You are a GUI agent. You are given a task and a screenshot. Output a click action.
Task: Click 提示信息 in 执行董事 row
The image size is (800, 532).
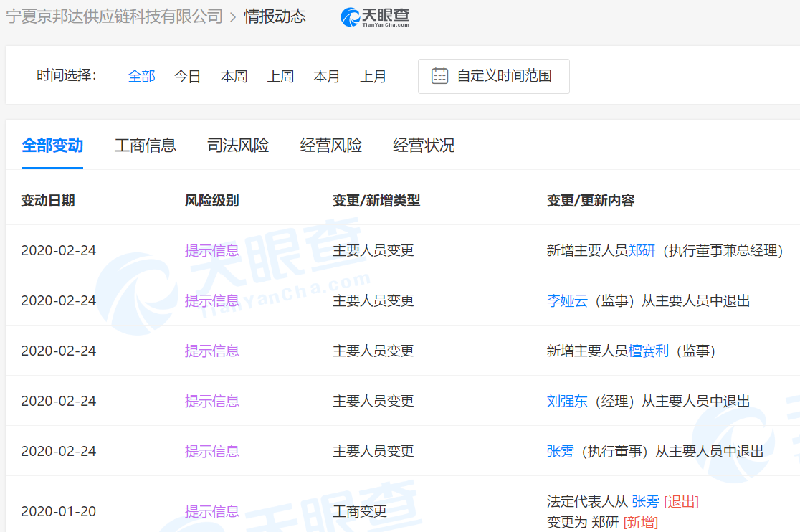[211, 452]
